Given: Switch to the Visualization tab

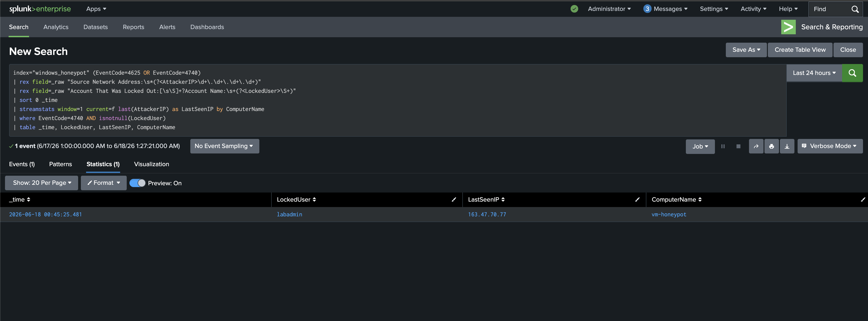Looking at the screenshot, I should click(151, 164).
